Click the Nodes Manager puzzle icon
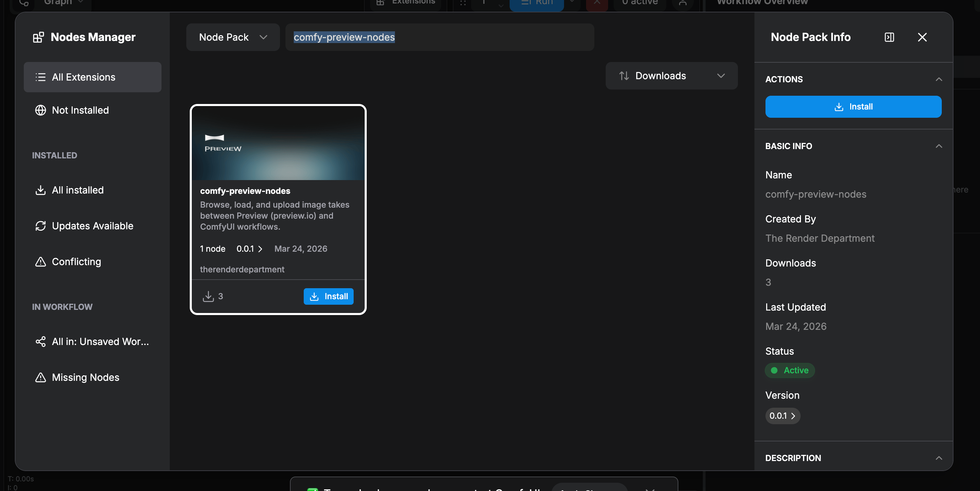The width and height of the screenshot is (980, 491). [38, 37]
